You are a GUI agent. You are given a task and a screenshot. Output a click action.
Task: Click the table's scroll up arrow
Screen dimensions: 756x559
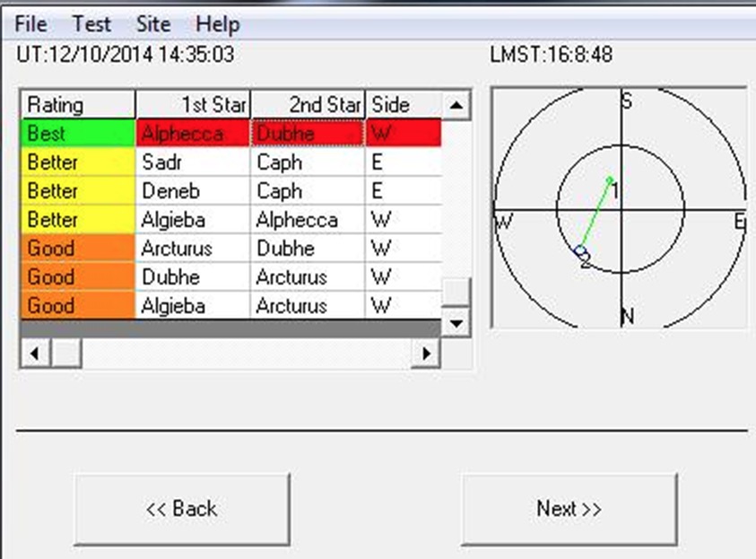[x=456, y=105]
